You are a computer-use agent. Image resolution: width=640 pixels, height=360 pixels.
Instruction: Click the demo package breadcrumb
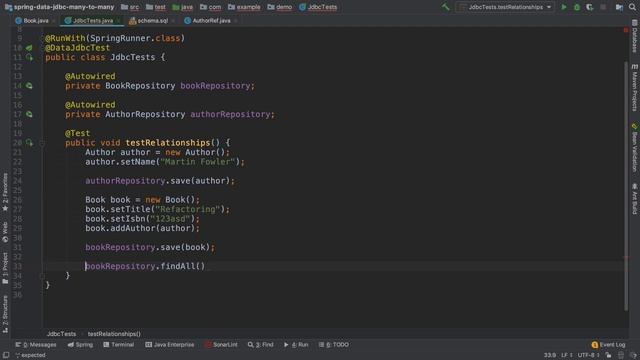[x=280, y=7]
